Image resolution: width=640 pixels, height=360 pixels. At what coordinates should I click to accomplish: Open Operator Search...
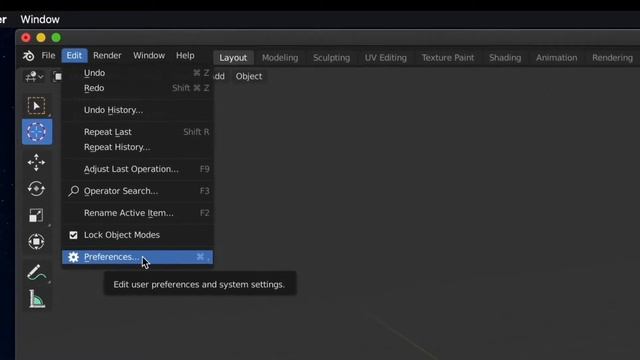(137, 191)
